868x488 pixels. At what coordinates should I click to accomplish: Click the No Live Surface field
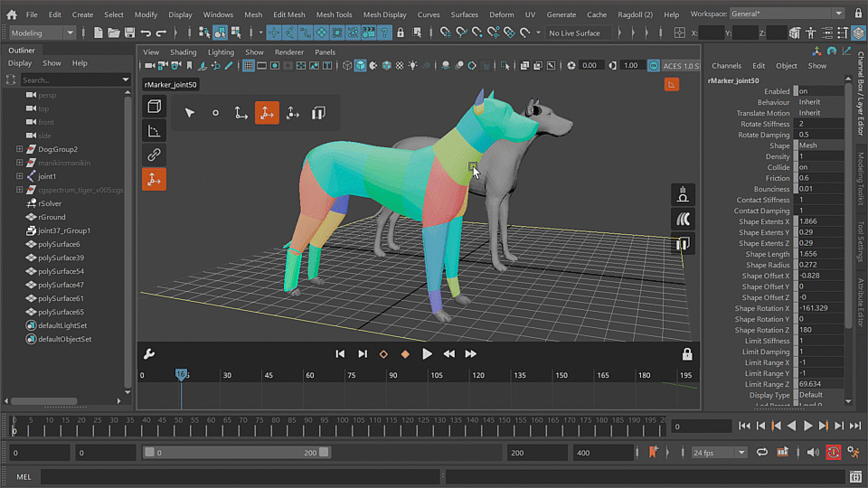578,33
